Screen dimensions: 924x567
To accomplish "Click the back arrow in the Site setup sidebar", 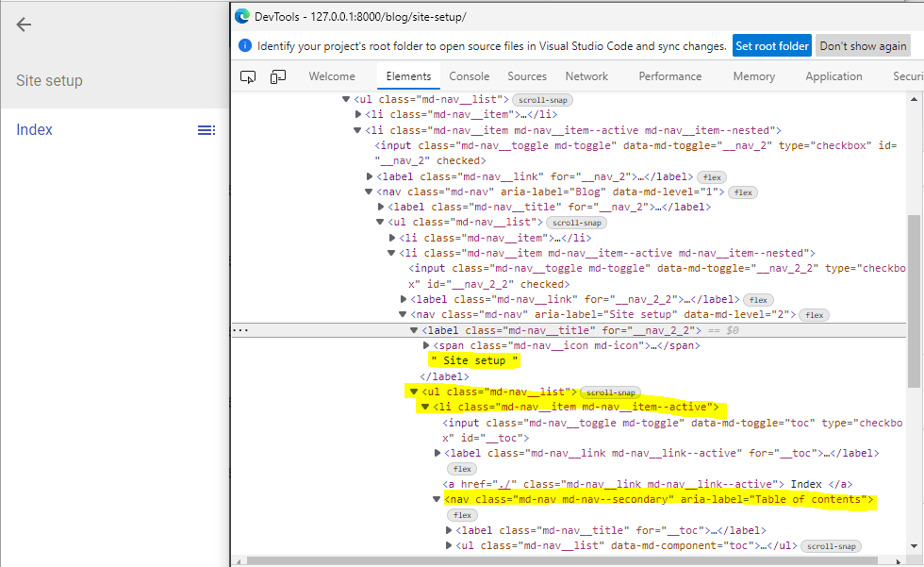I will click(23, 25).
